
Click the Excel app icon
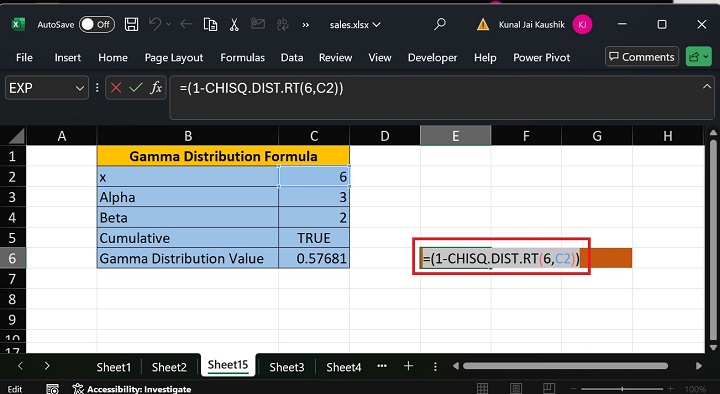pos(18,24)
